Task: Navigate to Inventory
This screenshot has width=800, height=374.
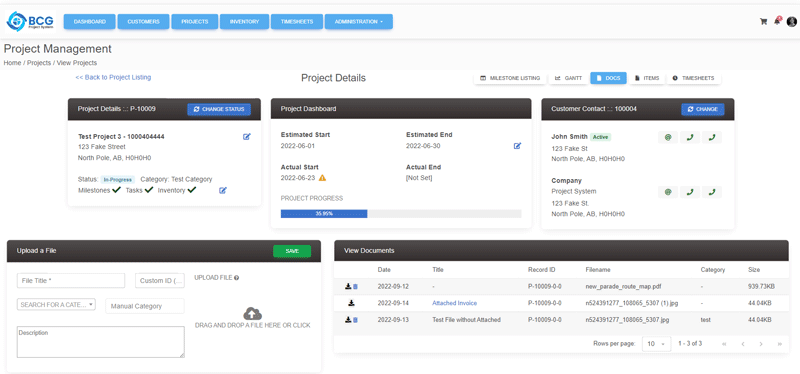Action: point(244,21)
